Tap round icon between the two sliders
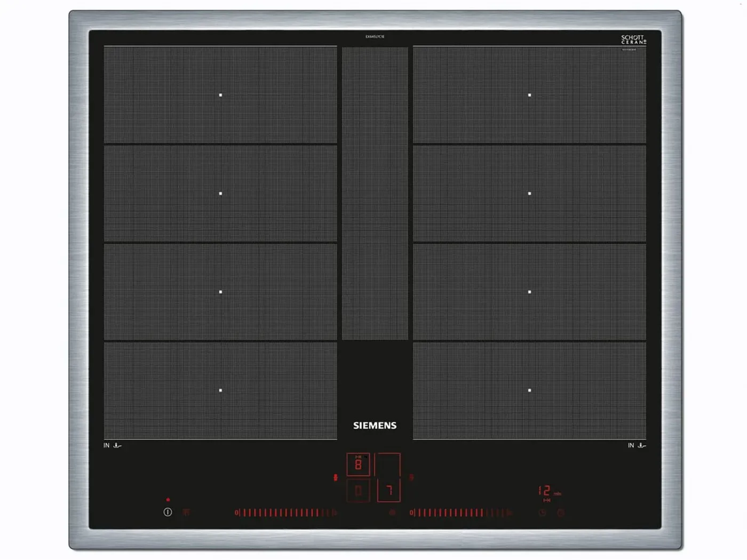This screenshot has height=560, width=747. (x=392, y=513)
